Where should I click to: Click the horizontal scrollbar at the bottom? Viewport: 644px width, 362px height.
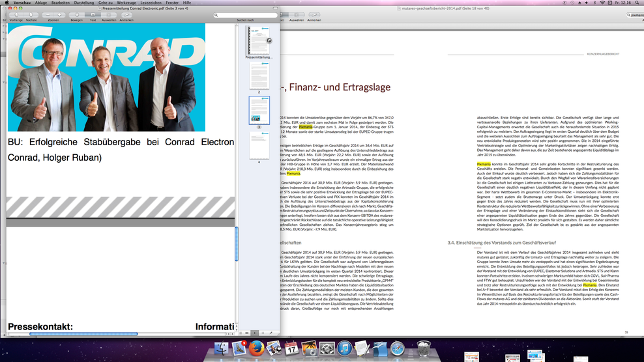[83, 334]
